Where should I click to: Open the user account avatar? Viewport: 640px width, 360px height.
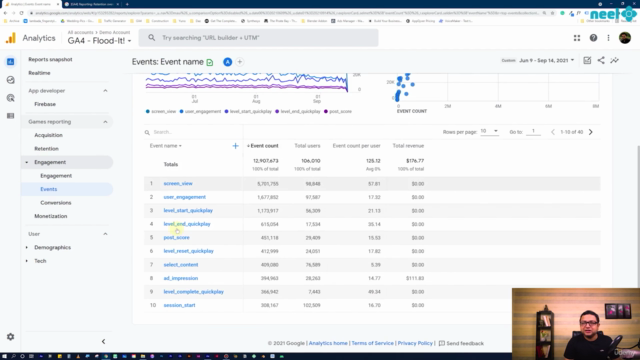click(624, 38)
